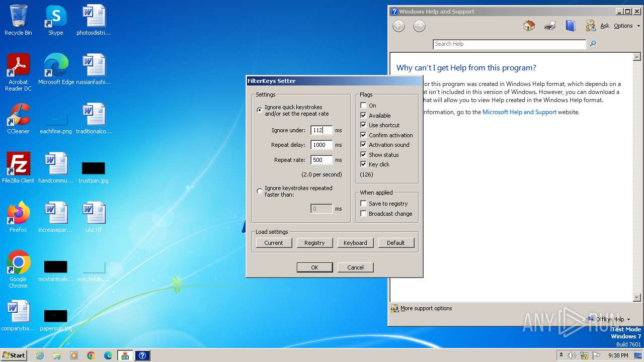
Task: Open Acrobat Reader DC shortcut
Action: tap(18, 72)
